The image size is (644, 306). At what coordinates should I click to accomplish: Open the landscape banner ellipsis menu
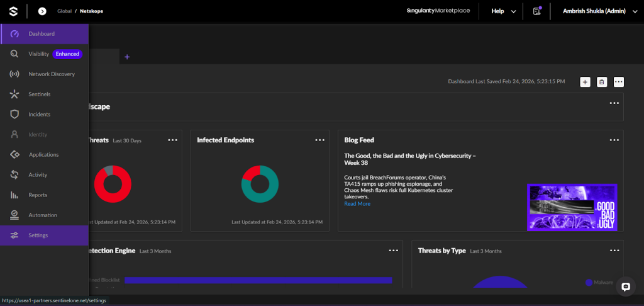pos(614,103)
